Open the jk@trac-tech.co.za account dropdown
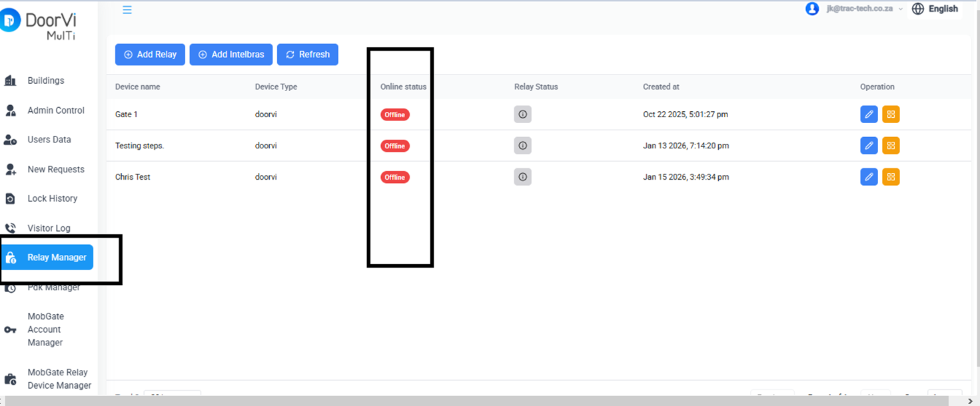Screen dimensions: 980x406 864,9
